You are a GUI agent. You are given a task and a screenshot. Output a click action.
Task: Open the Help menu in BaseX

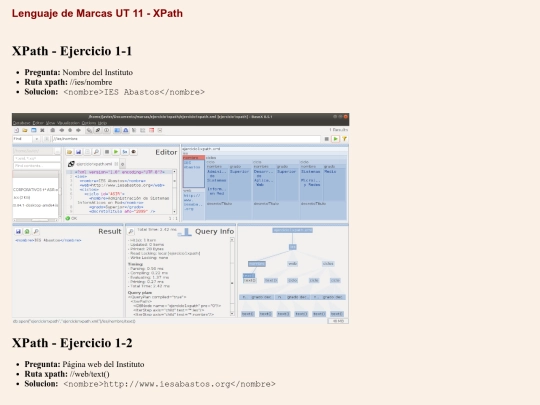(x=102, y=123)
